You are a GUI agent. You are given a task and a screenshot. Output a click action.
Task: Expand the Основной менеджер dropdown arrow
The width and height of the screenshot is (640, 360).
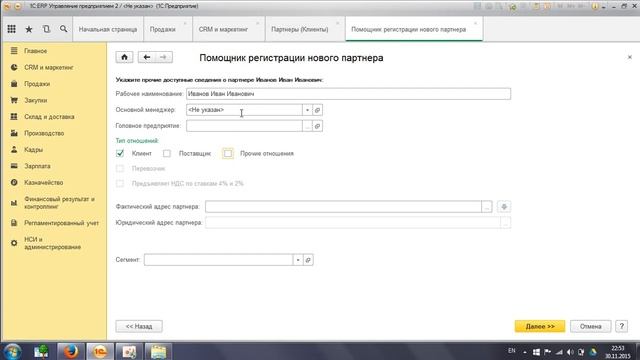tap(307, 110)
